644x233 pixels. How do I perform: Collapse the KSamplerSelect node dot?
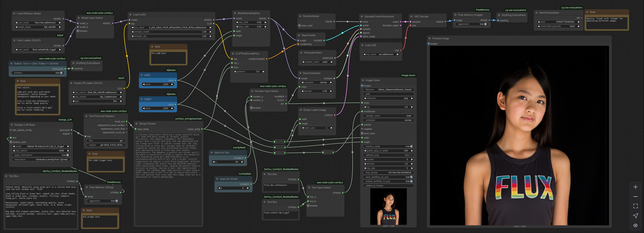tap(301, 53)
